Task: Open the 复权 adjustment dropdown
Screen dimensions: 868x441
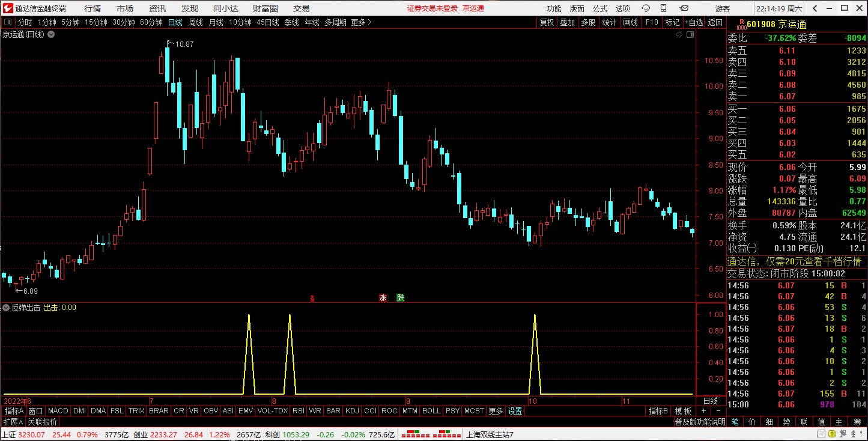Action: 547,22
